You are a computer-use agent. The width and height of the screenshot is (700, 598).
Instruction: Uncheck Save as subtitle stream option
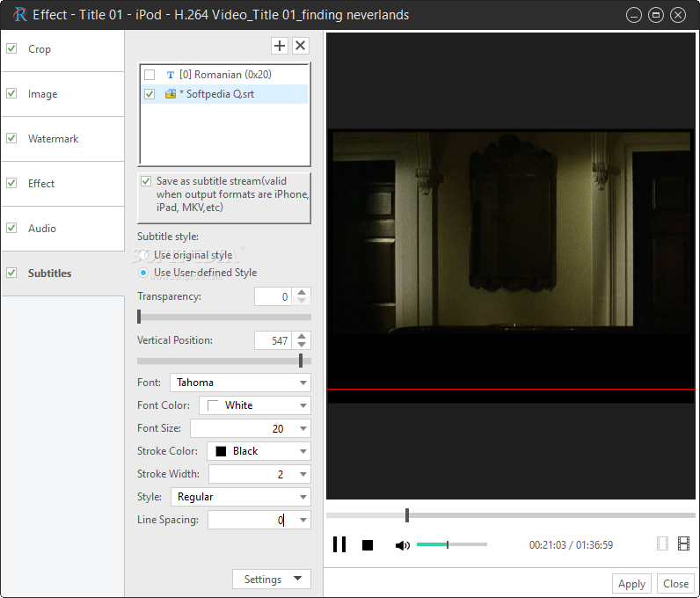tap(146, 181)
